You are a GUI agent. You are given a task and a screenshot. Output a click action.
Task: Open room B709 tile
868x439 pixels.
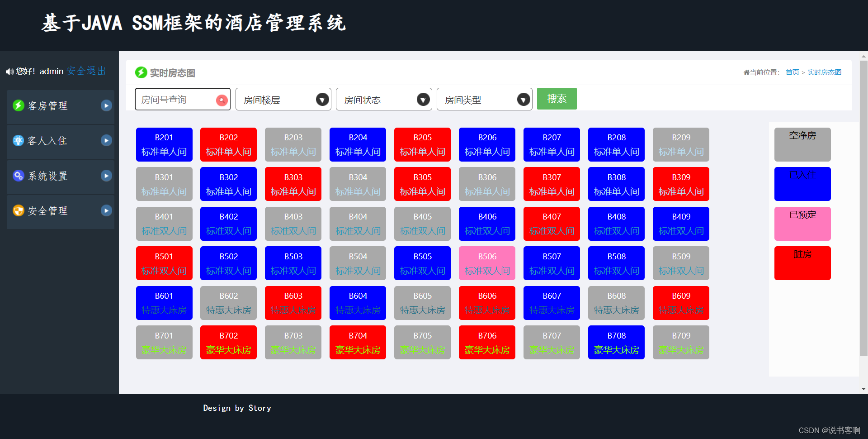pyautogui.click(x=681, y=342)
